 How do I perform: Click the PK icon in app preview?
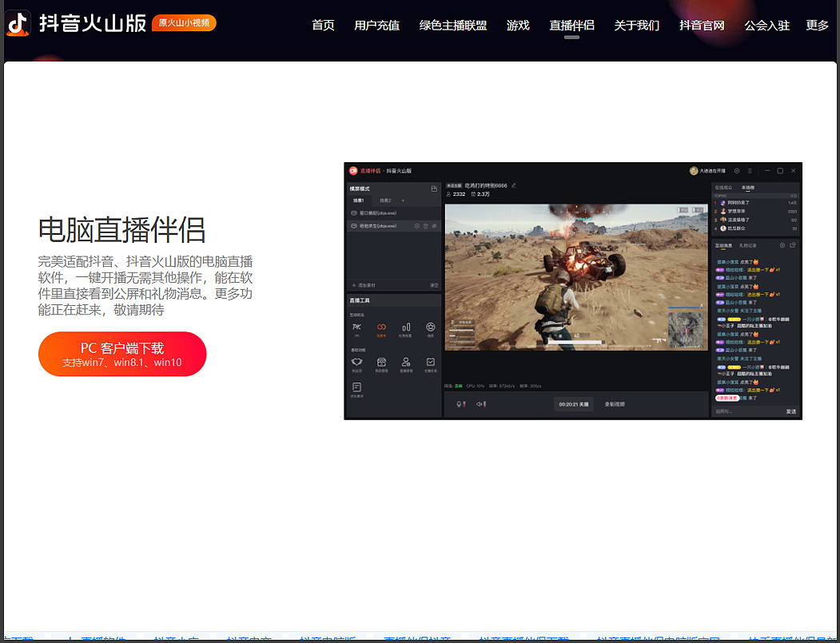click(x=356, y=327)
